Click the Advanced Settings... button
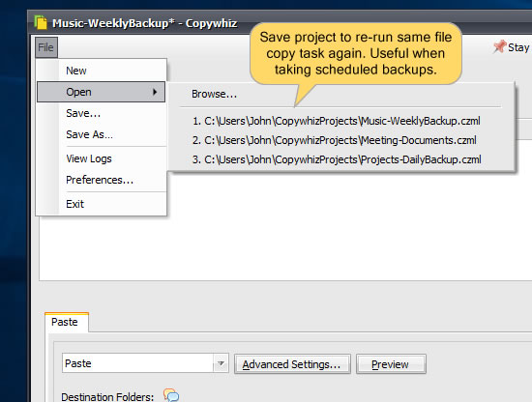 292,364
